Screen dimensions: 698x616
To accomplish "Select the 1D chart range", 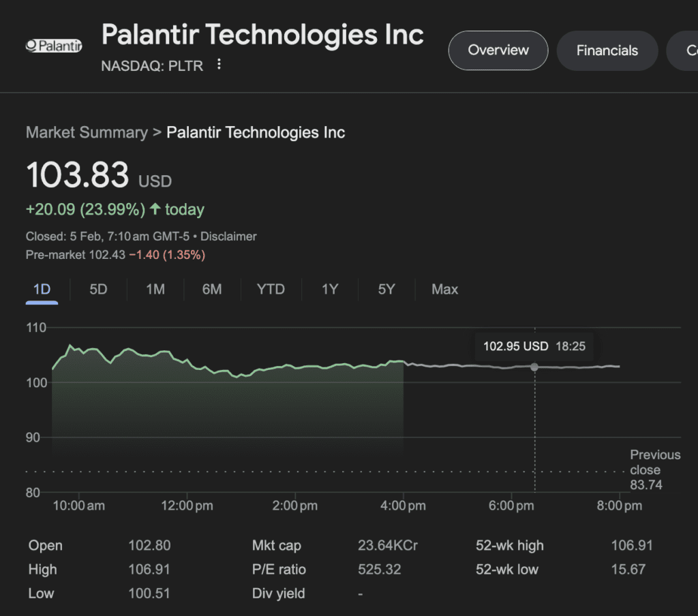I will (x=42, y=289).
